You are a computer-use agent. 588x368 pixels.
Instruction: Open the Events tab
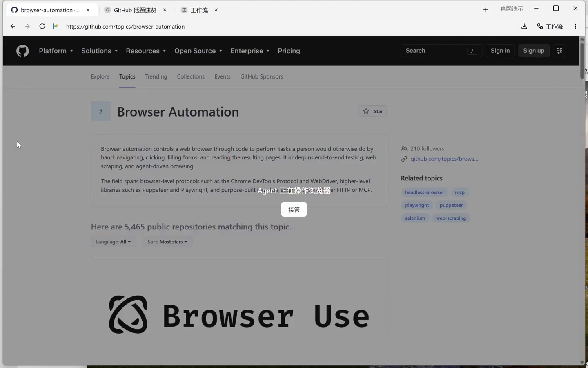[223, 76]
